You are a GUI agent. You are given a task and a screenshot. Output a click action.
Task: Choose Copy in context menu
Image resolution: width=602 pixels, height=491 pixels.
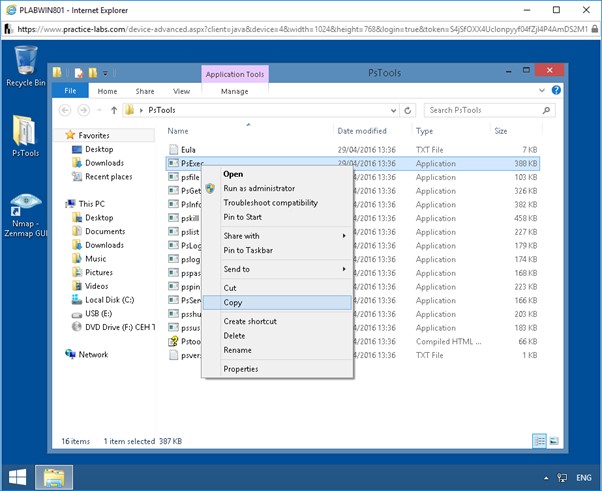277,303
